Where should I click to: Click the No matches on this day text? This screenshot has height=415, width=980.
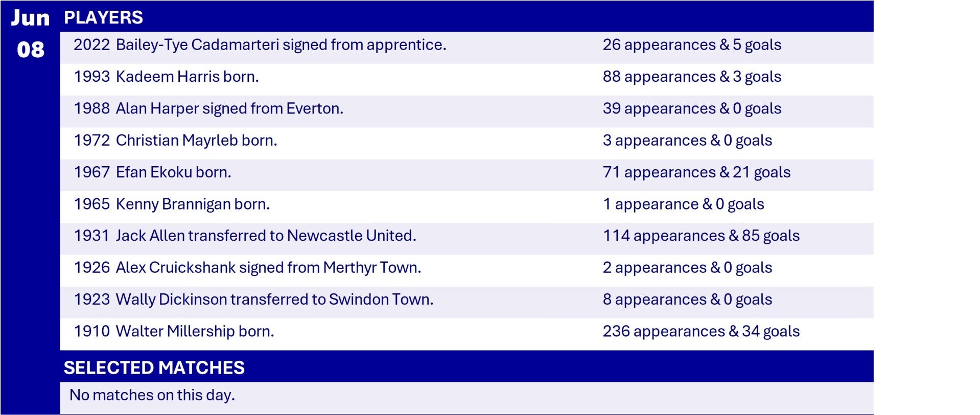152,395
